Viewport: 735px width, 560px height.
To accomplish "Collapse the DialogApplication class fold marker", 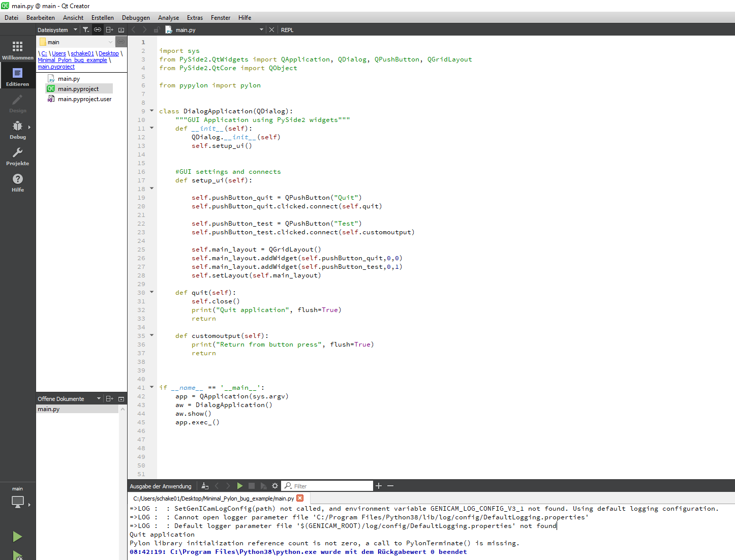I will [151, 110].
